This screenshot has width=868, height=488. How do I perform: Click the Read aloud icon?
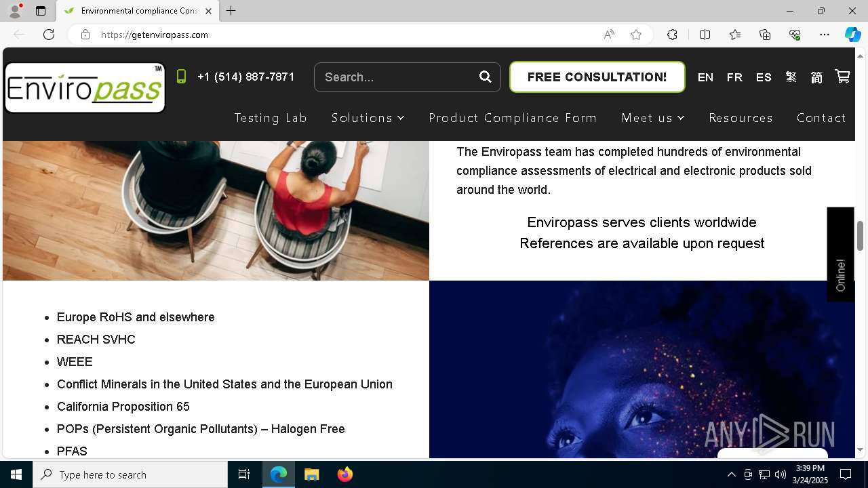click(609, 35)
